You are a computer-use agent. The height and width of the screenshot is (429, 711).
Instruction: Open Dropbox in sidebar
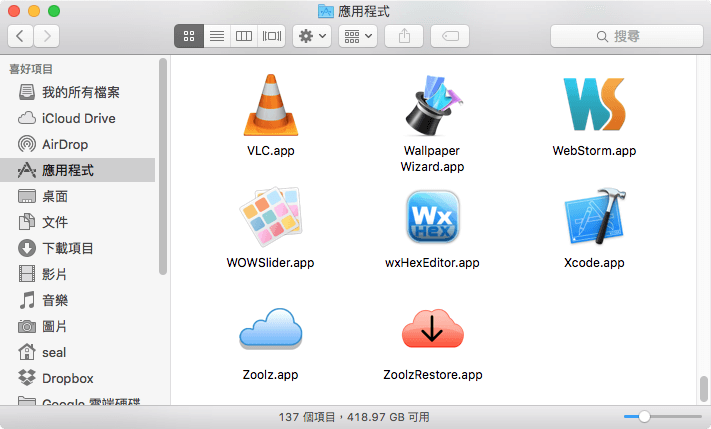pyautogui.click(x=78, y=378)
